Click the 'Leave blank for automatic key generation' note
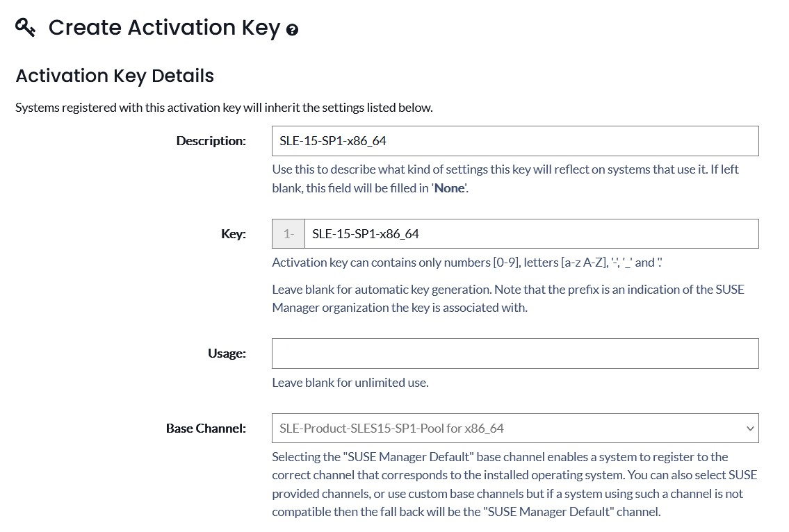 [x=508, y=299]
